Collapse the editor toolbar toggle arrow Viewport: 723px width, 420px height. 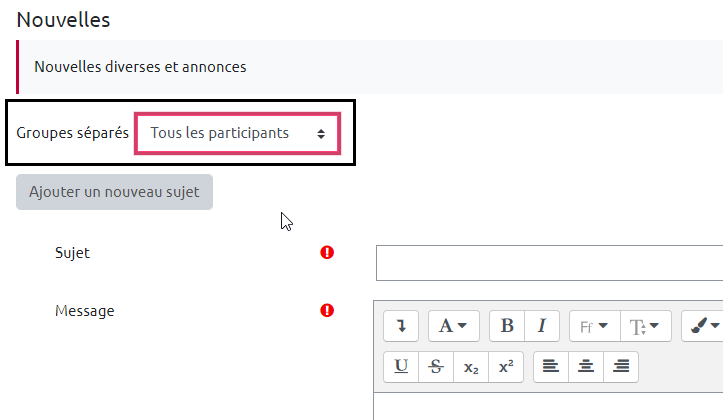click(401, 325)
